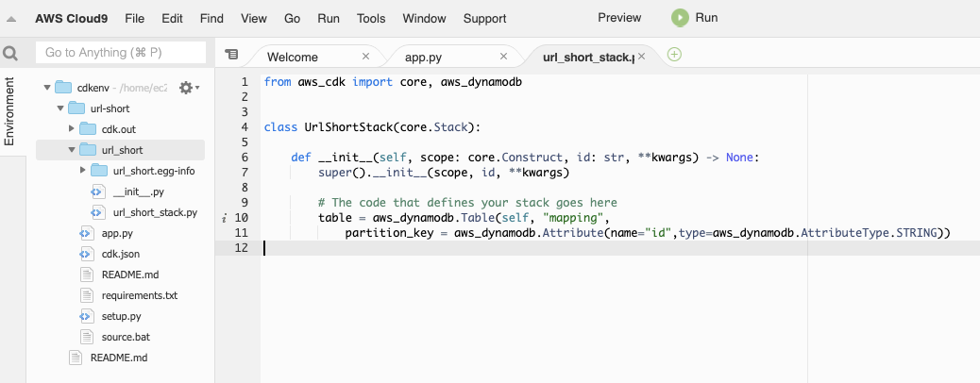Select the url_short_stack.py editor tab
The width and height of the screenshot is (980, 383).
(x=589, y=57)
